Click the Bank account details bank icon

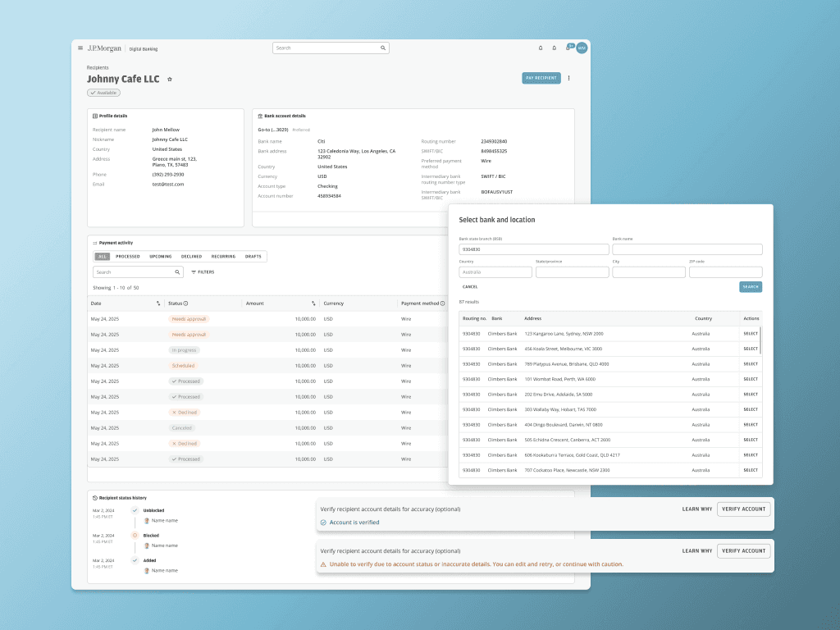pyautogui.click(x=260, y=116)
